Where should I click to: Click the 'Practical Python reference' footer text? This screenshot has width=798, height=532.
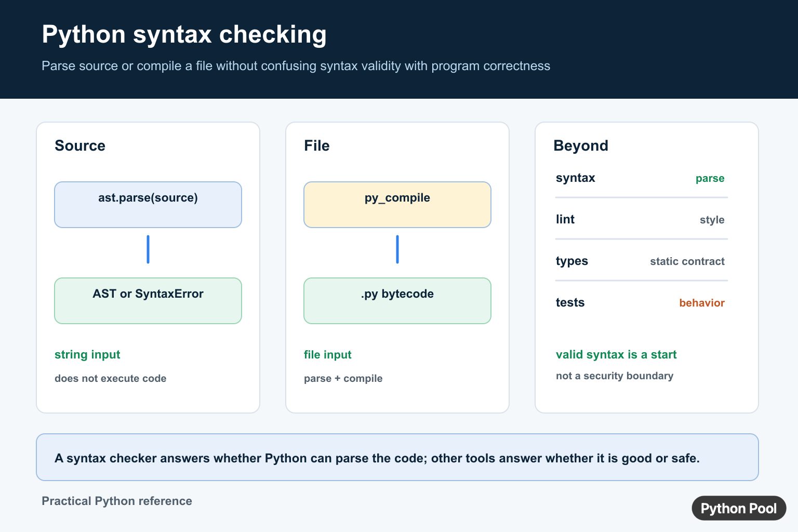(x=117, y=501)
